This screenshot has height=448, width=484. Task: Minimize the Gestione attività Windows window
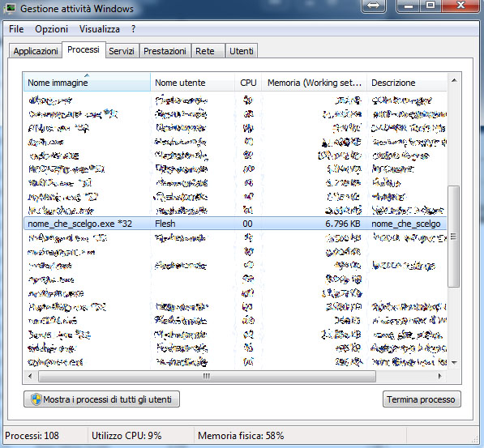coord(409,6)
